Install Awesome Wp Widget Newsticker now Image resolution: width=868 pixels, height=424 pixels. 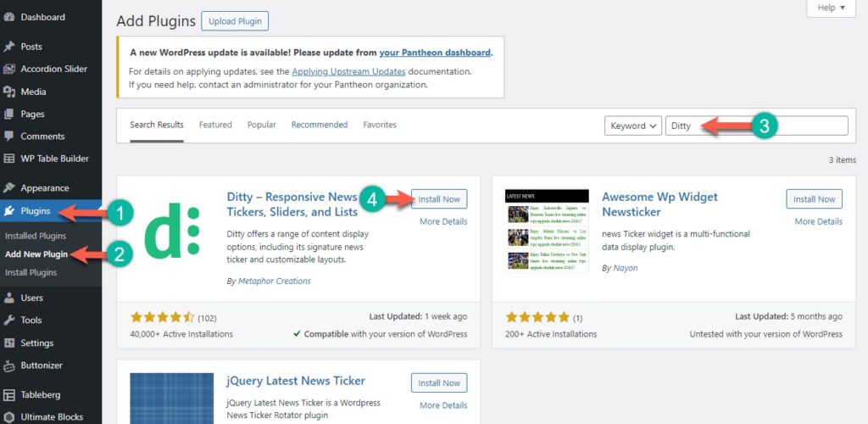coord(815,199)
